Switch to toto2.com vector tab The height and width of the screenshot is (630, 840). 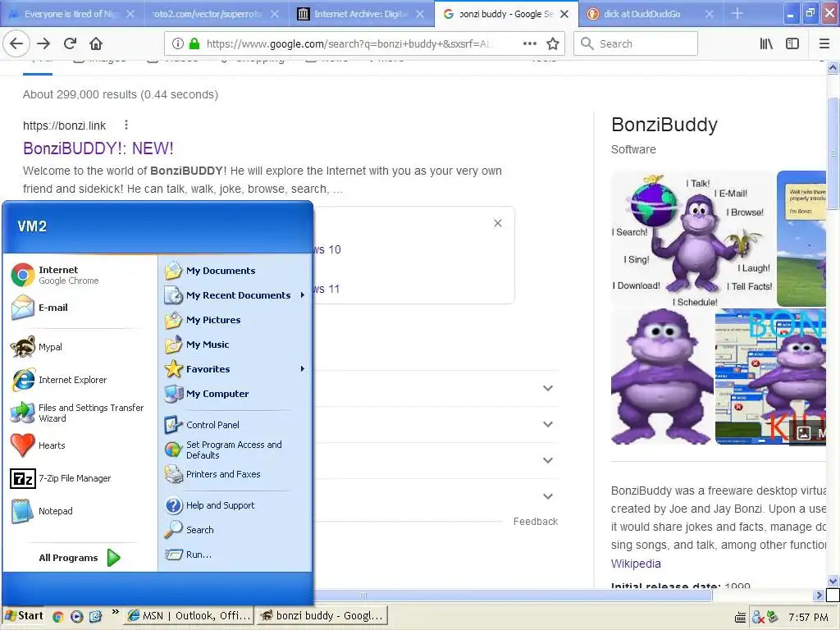click(x=208, y=14)
